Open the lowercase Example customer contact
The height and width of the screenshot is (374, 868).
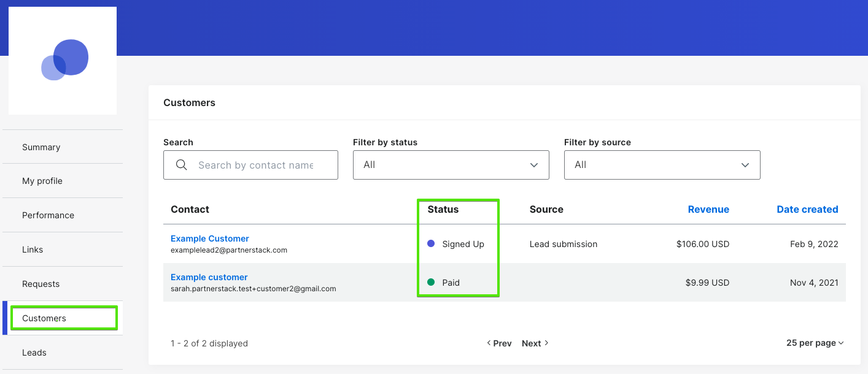tap(209, 277)
